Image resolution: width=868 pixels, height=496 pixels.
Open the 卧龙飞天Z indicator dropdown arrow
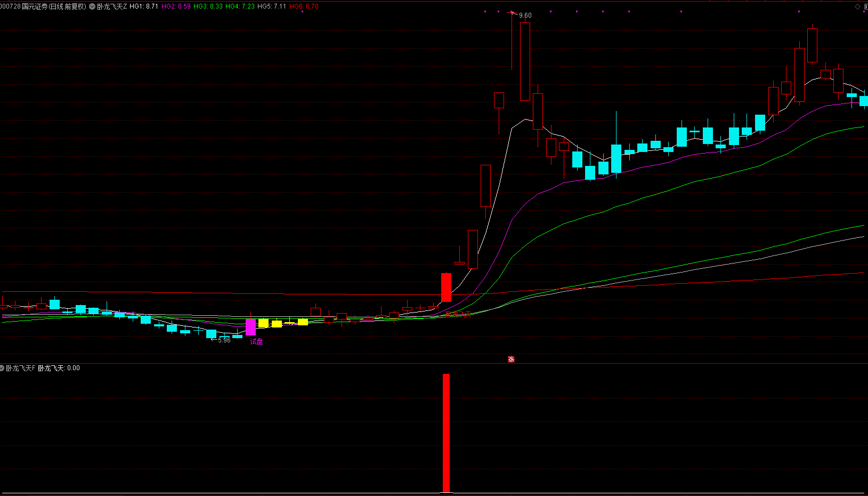(92, 6)
